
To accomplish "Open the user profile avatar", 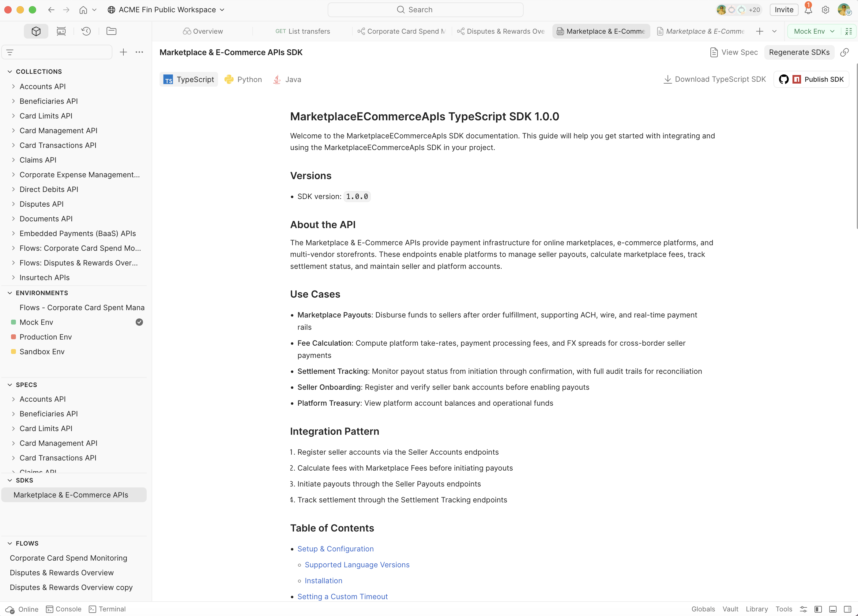I will [x=844, y=10].
